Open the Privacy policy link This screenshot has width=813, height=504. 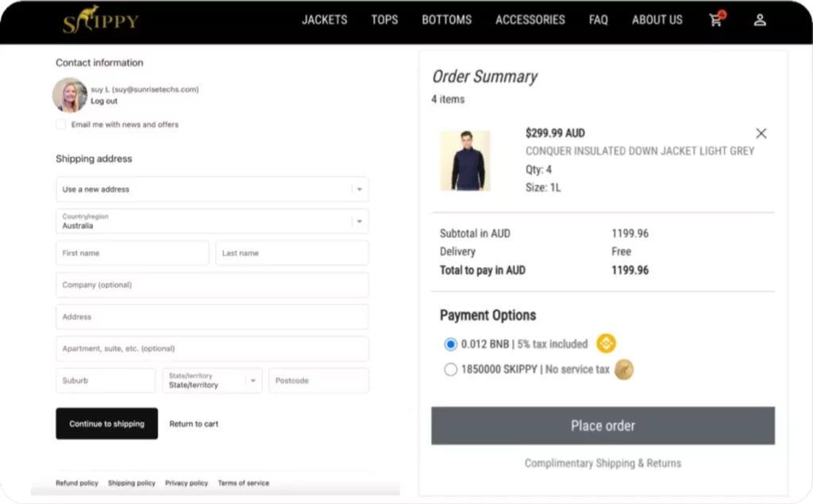(x=187, y=483)
